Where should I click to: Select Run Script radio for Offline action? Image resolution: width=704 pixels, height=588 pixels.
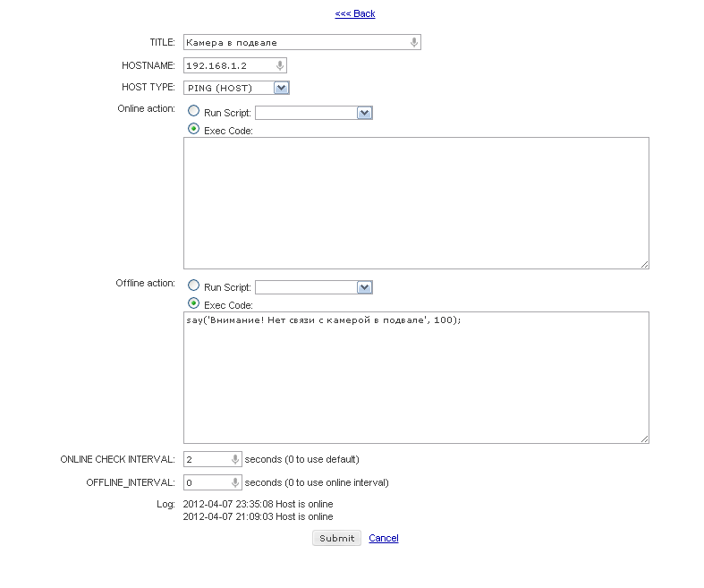point(193,285)
